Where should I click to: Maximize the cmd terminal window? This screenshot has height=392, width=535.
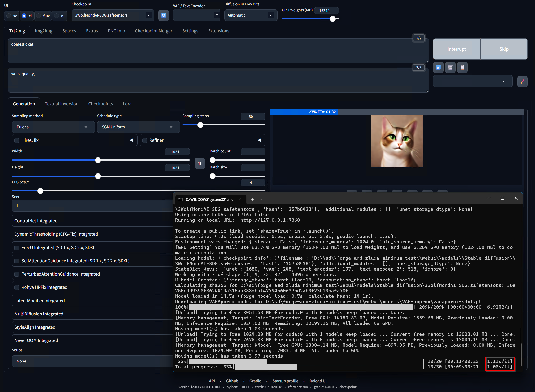502,198
